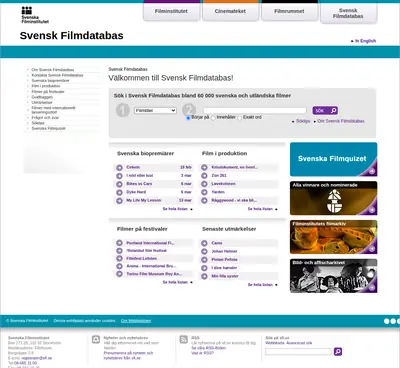Switch language via In English link
The height and width of the screenshot is (368, 400).
coord(365,41)
